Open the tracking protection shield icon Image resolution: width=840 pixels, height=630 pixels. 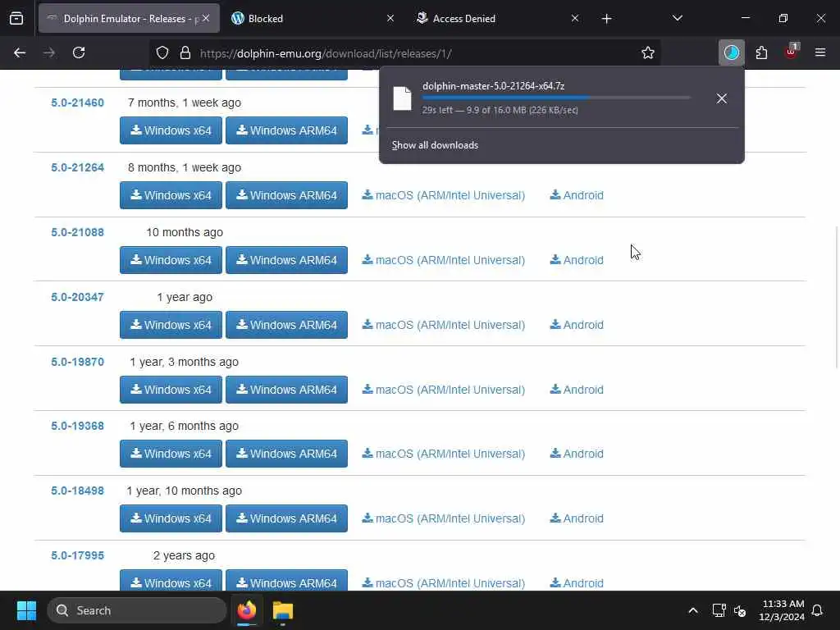click(162, 52)
